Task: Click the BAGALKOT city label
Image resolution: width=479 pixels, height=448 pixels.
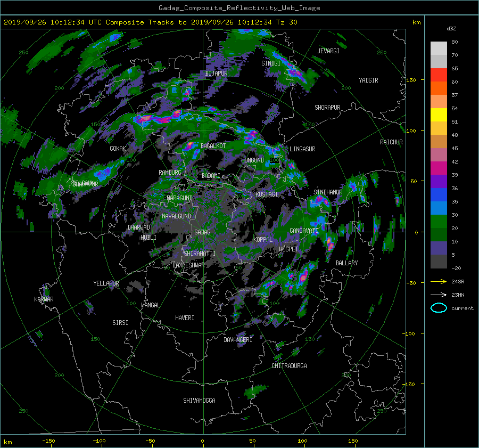Action: [x=213, y=146]
